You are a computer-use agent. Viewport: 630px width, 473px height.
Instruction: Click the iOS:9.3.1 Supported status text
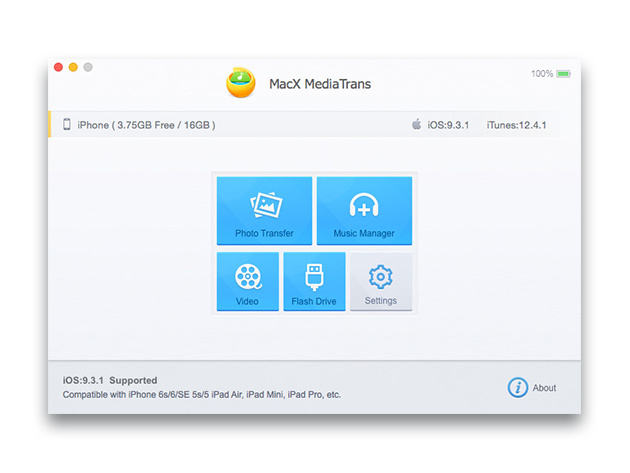coord(110,380)
